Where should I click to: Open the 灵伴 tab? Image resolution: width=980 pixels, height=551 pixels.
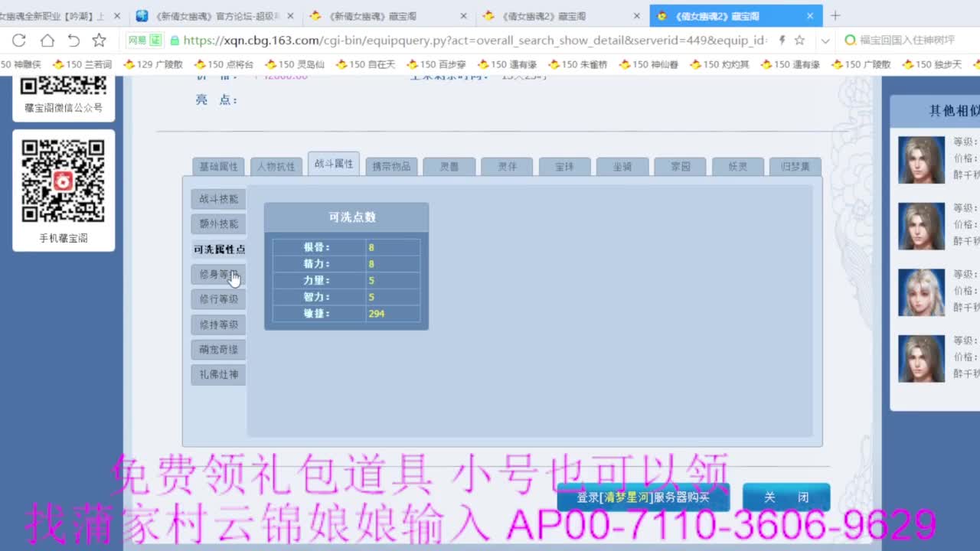[x=507, y=167]
